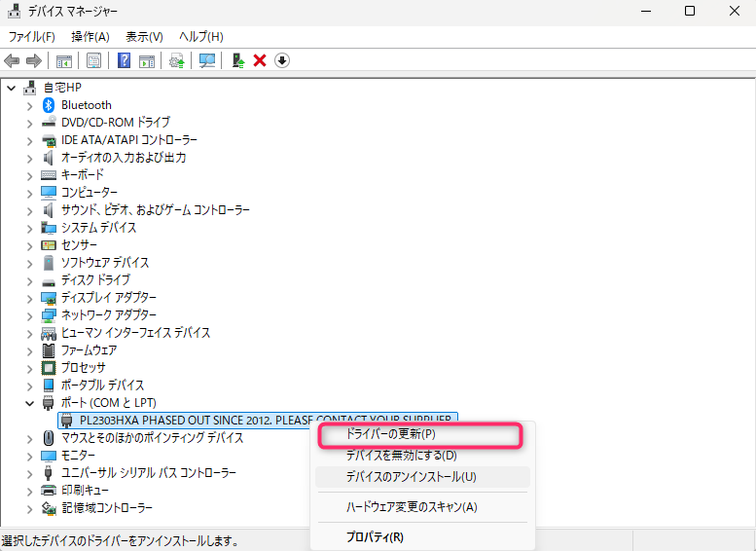Click the Bluetooth category icon

coord(49,105)
